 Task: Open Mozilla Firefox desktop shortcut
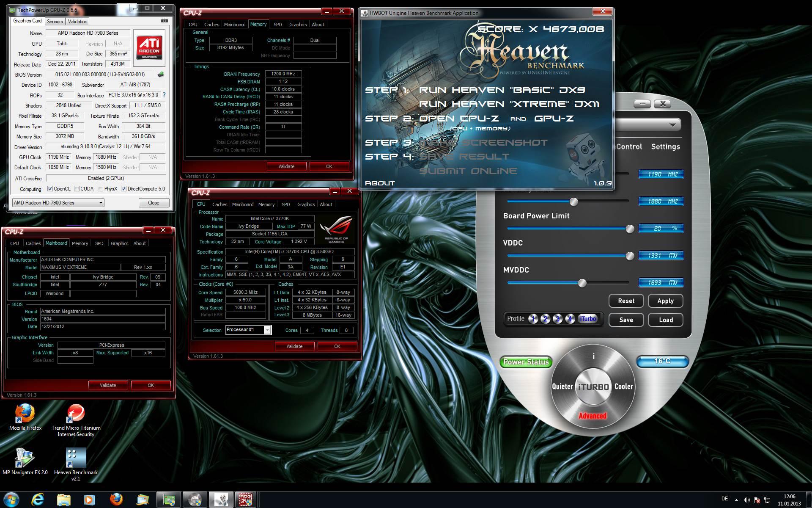tap(25, 417)
